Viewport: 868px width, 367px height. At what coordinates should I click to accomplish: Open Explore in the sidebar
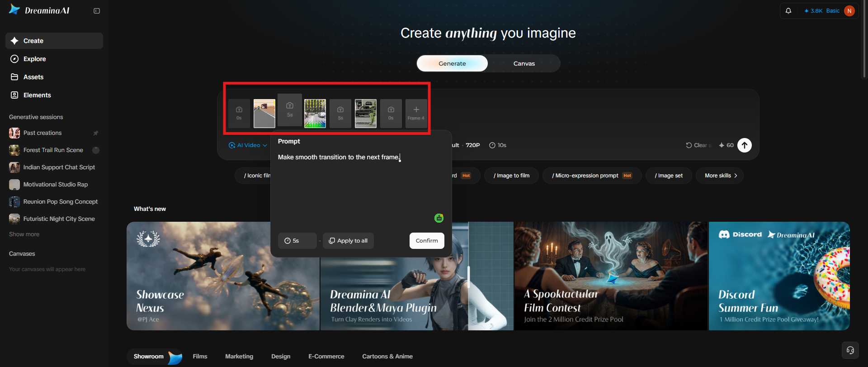54,59
